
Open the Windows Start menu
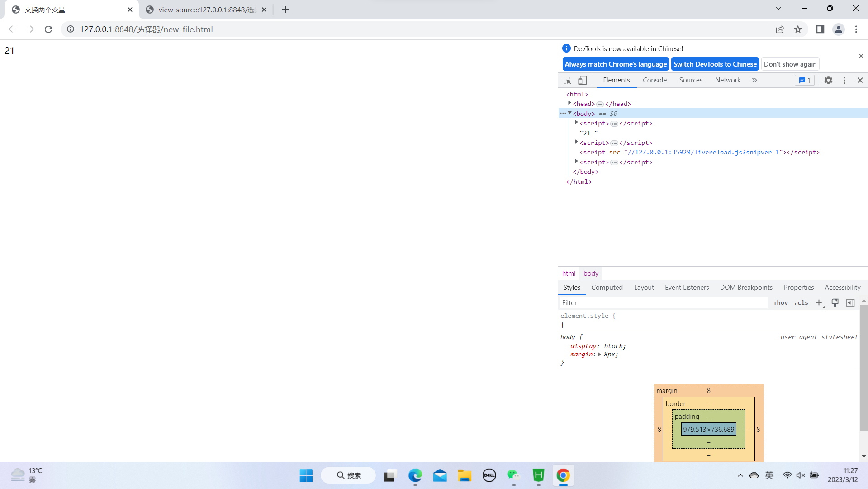click(x=306, y=475)
